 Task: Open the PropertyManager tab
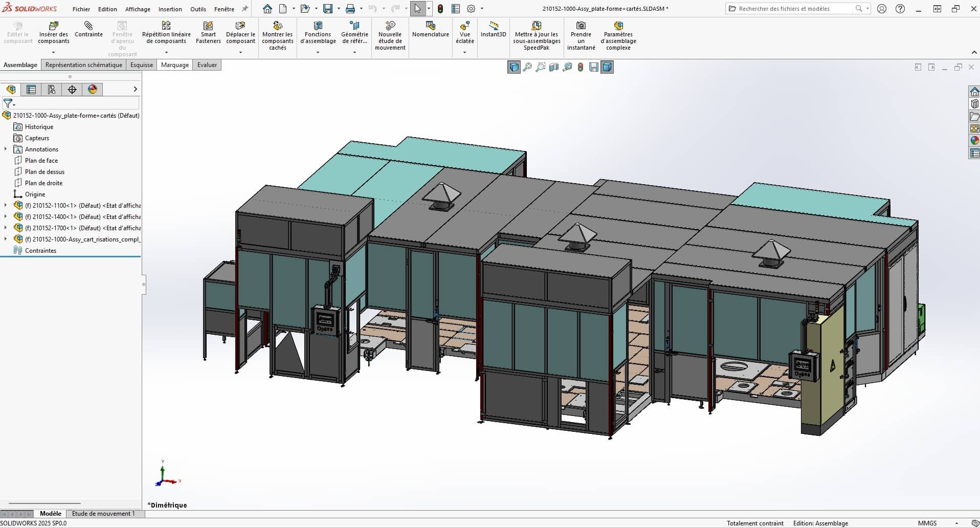31,90
